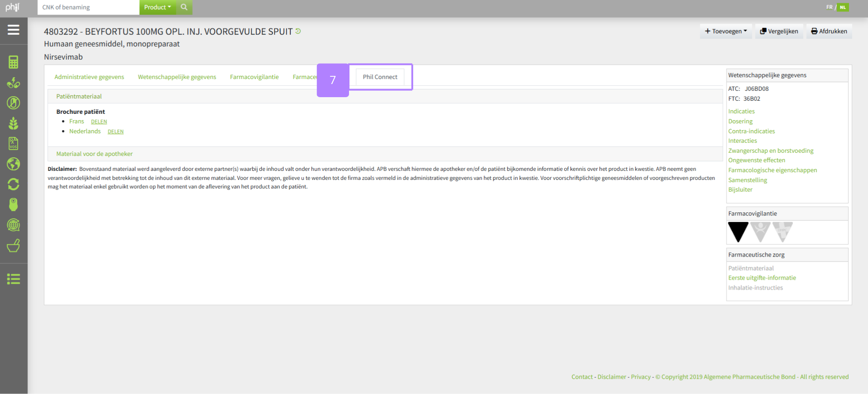Open the Wetenschappelijke gegevens tab
Image resolution: width=868 pixels, height=394 pixels.
[177, 77]
